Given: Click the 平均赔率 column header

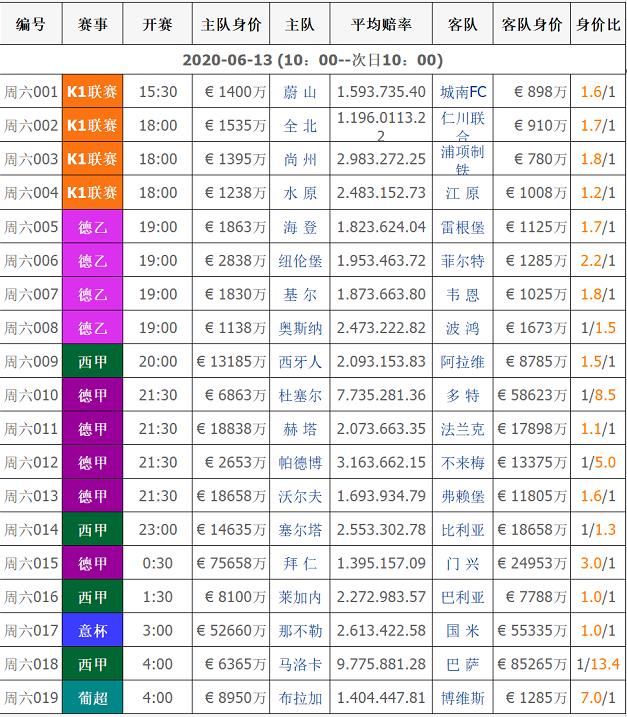Looking at the screenshot, I should [381, 25].
